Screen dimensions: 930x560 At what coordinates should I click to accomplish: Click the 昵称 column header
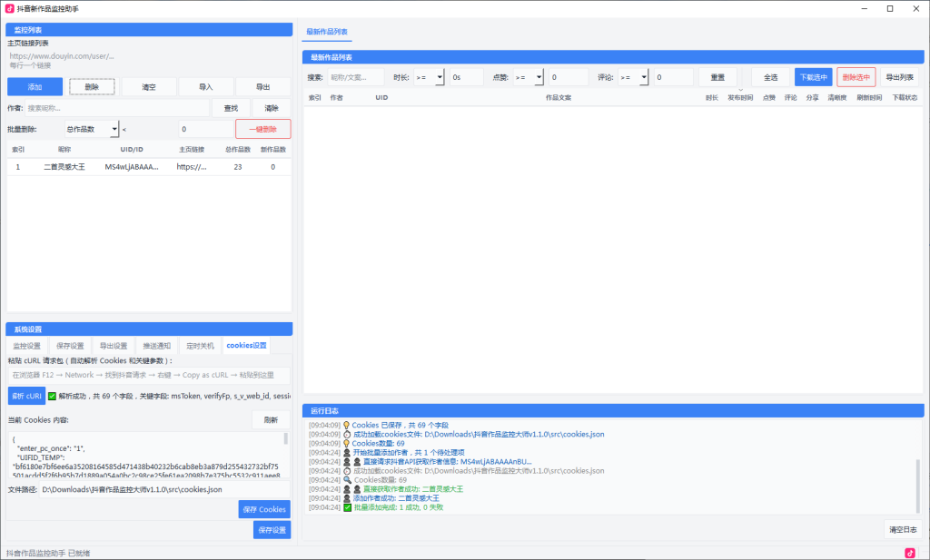[x=64, y=150]
